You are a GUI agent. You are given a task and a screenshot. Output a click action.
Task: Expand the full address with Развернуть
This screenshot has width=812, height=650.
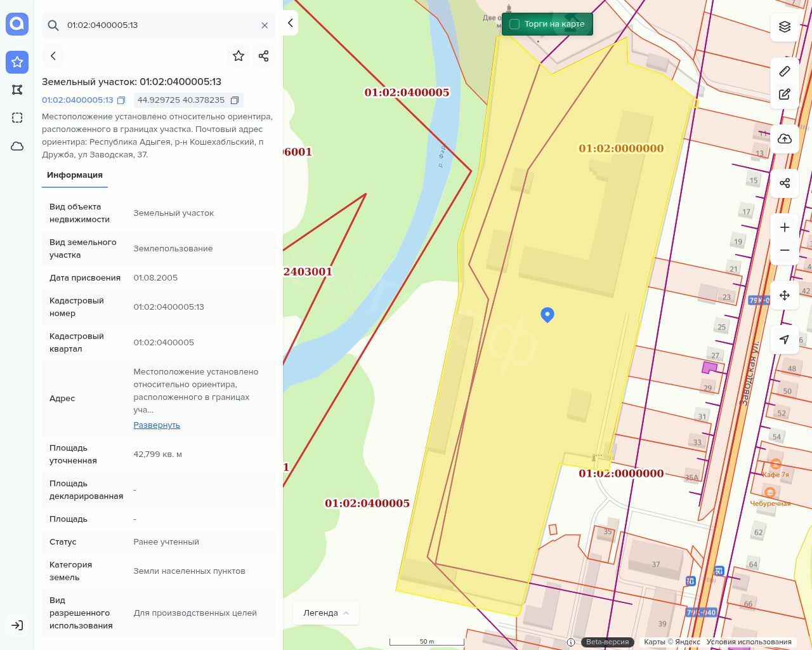point(157,425)
